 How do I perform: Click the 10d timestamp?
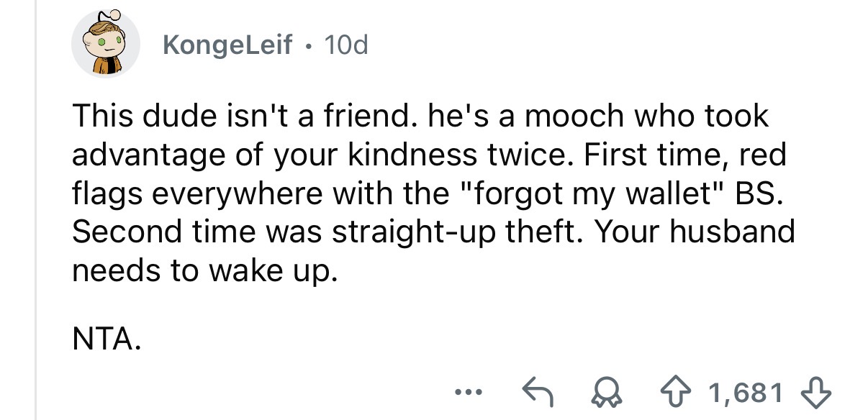coord(345,45)
